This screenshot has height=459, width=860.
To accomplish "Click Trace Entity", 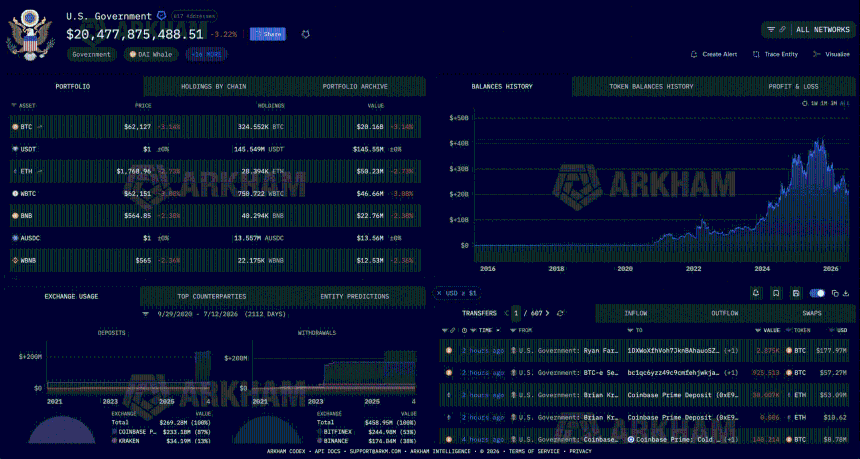I will pyautogui.click(x=775, y=54).
